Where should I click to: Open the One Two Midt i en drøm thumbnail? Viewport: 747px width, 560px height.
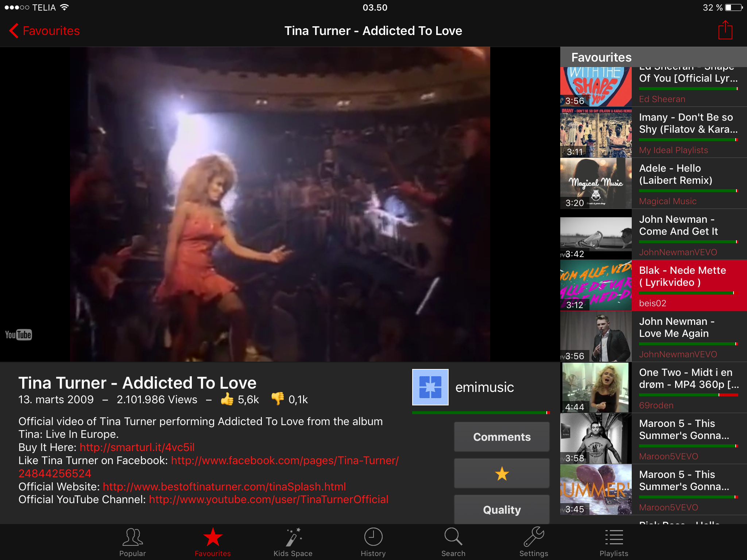[x=596, y=388]
